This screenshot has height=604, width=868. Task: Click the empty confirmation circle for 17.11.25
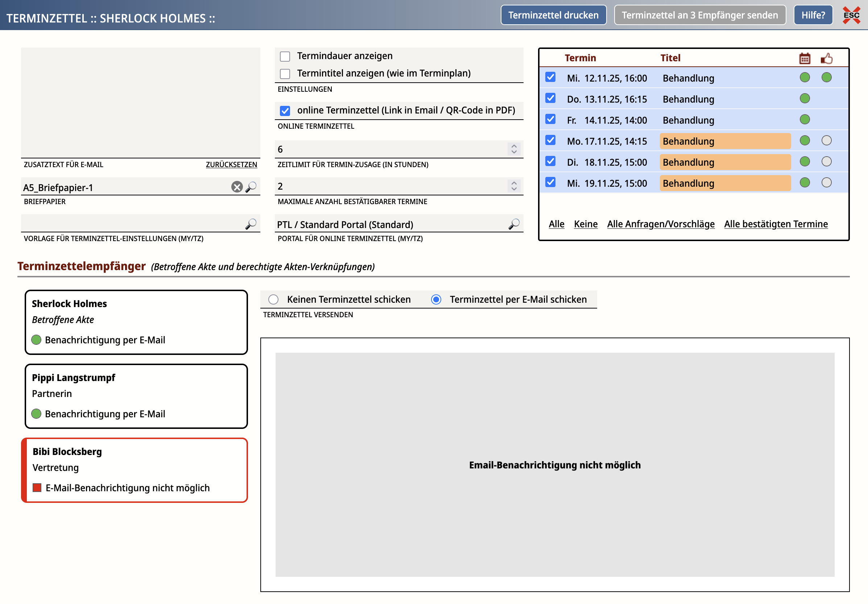tap(826, 141)
